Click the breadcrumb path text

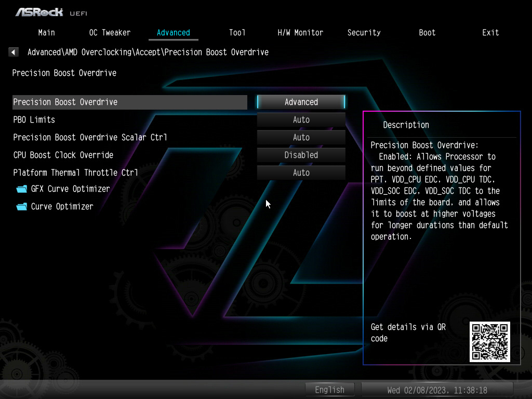(148, 52)
